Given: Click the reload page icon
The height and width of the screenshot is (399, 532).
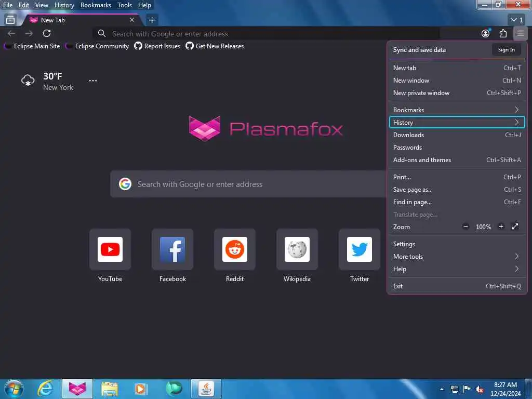Looking at the screenshot, I should (x=47, y=33).
